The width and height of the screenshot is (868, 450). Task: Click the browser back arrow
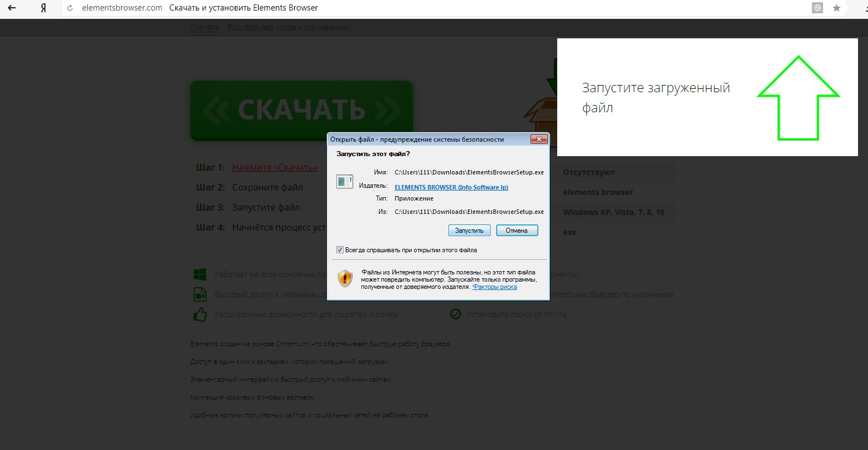point(12,8)
